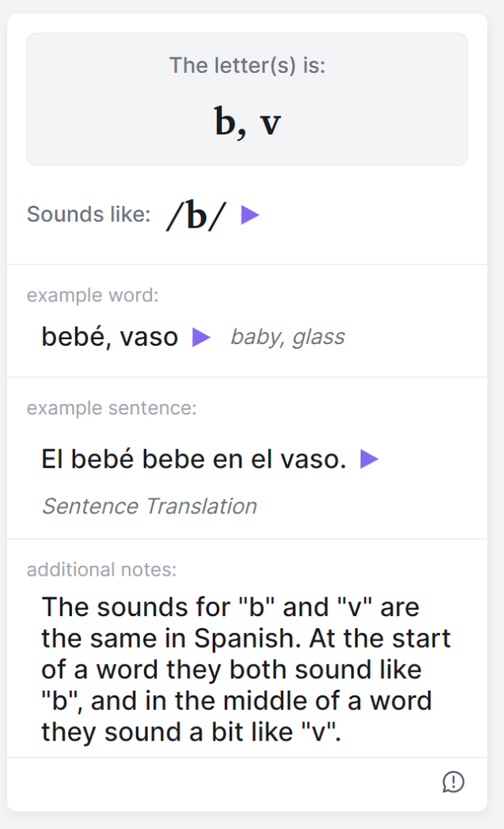
Task: Click "The letter(s) is:" label
Action: 247,66
